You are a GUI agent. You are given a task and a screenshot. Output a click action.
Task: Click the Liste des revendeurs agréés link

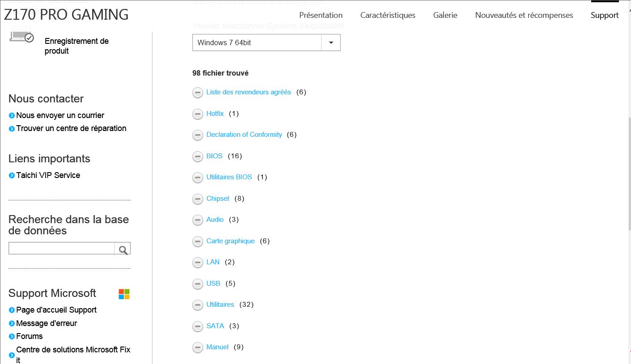(249, 92)
